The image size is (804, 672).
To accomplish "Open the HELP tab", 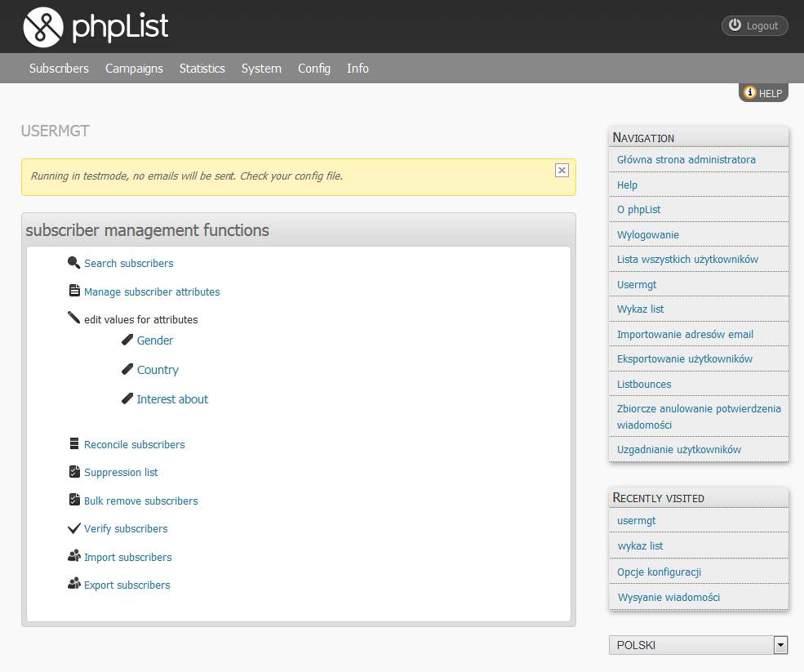I will pos(763,93).
